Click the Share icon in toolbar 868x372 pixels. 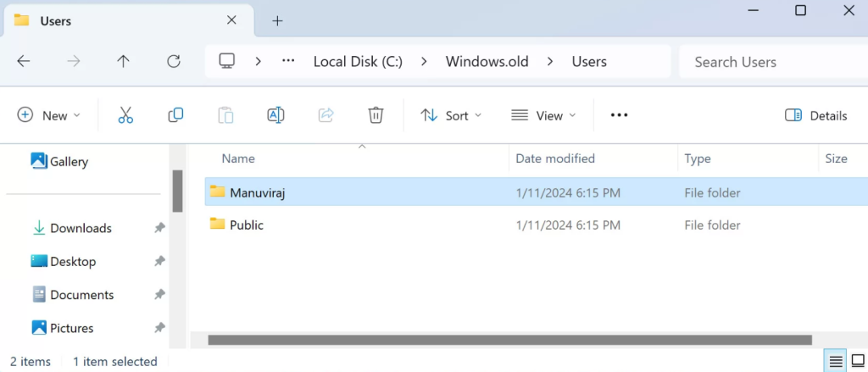[x=325, y=115]
